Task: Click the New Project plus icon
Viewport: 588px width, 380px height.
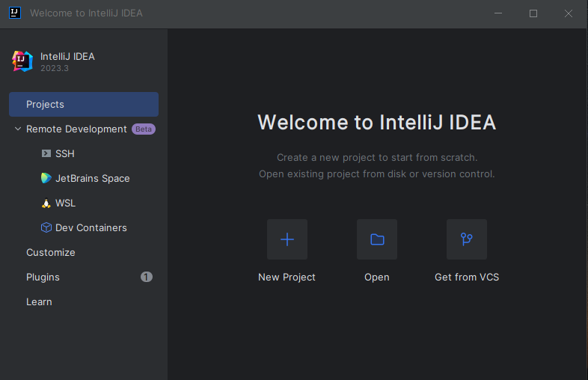Action: pos(287,239)
